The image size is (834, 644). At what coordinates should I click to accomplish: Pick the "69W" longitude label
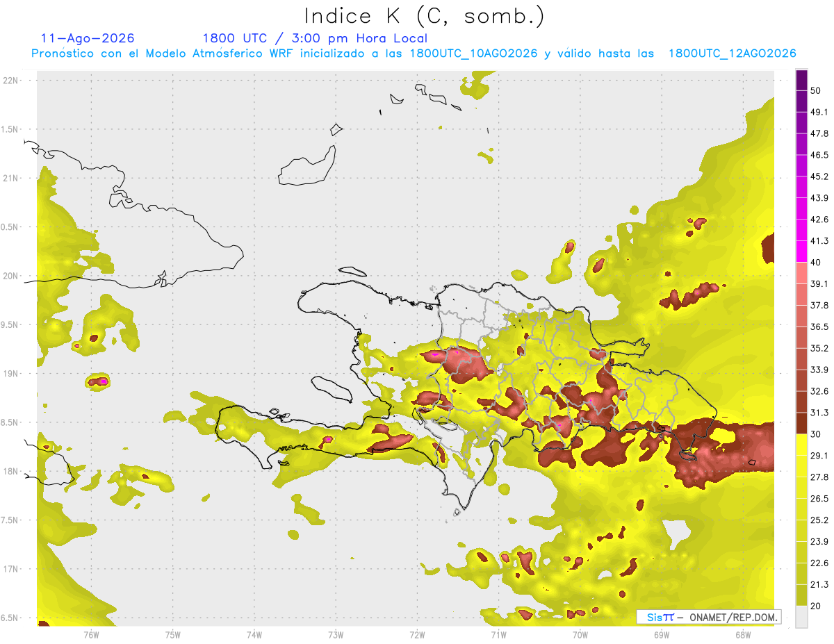[x=662, y=634]
